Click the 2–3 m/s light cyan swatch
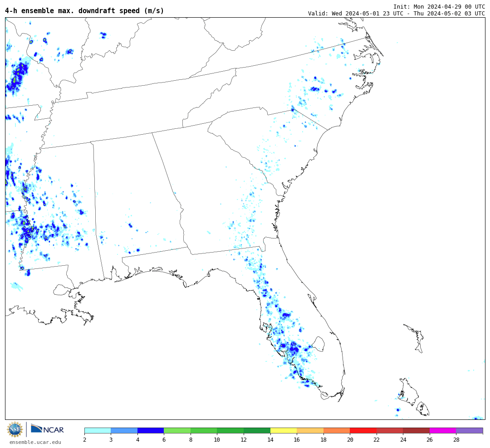 (98, 430)
